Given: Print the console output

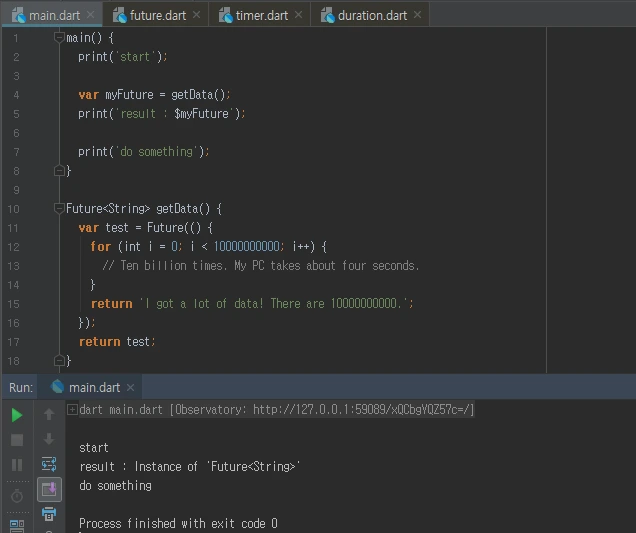Looking at the screenshot, I should tap(49, 514).
